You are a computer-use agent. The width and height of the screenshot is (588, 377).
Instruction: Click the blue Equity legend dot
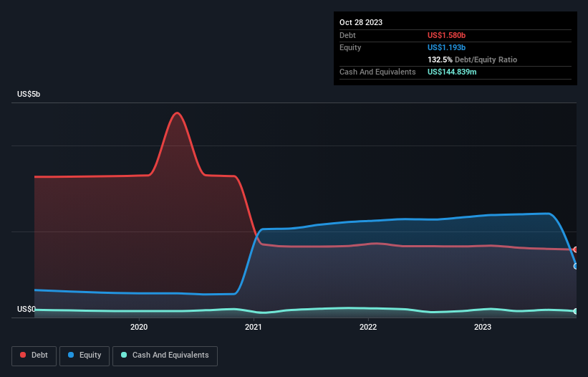tap(71, 355)
